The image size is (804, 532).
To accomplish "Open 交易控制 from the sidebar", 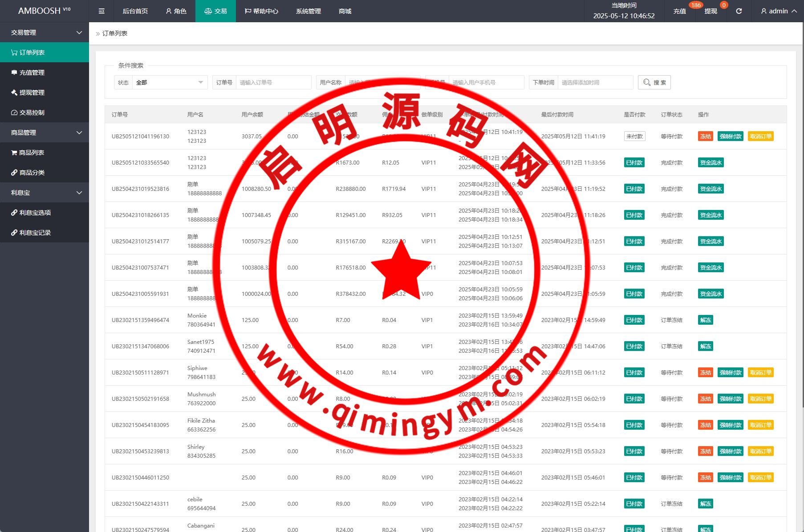I will [32, 113].
